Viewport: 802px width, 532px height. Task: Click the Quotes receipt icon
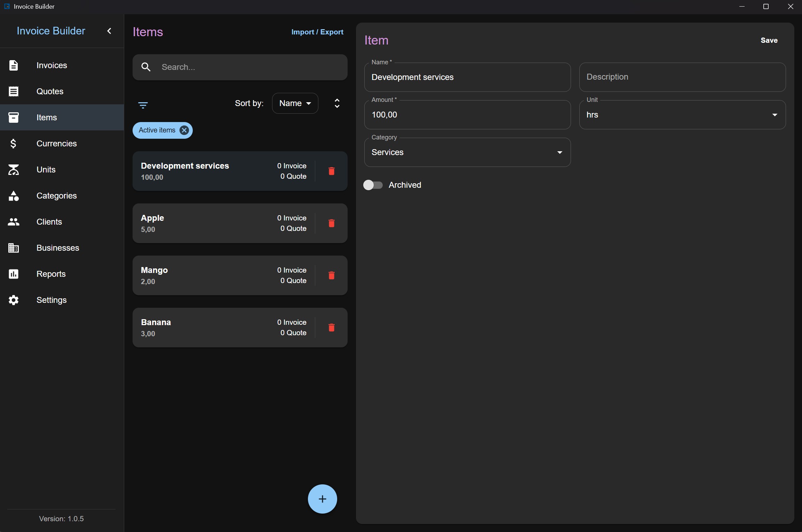coord(14,91)
